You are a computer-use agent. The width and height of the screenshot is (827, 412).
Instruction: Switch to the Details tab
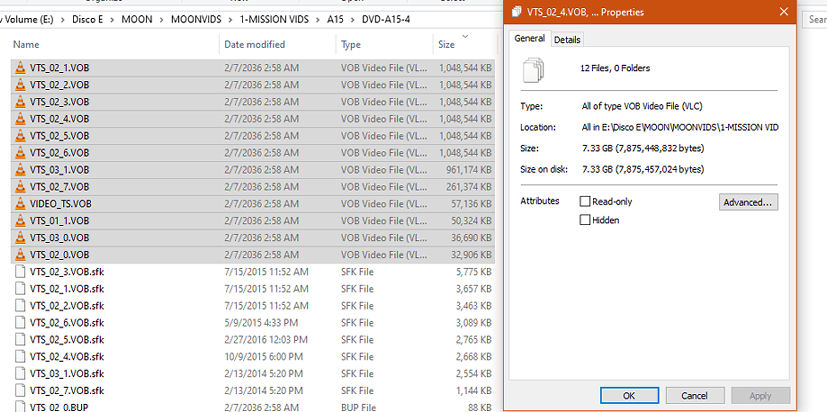click(x=566, y=39)
